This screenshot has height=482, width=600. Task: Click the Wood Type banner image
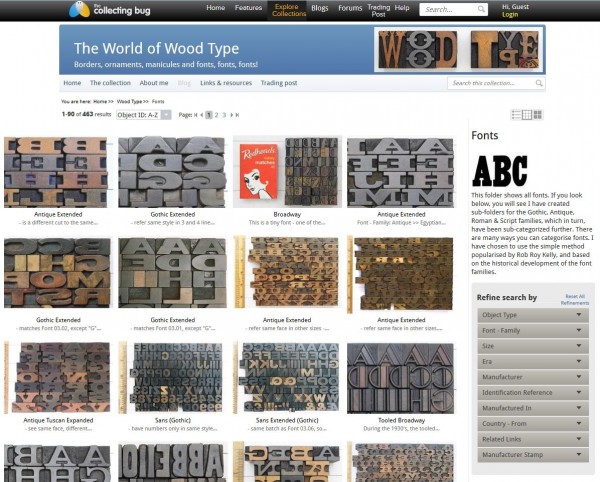click(459, 50)
